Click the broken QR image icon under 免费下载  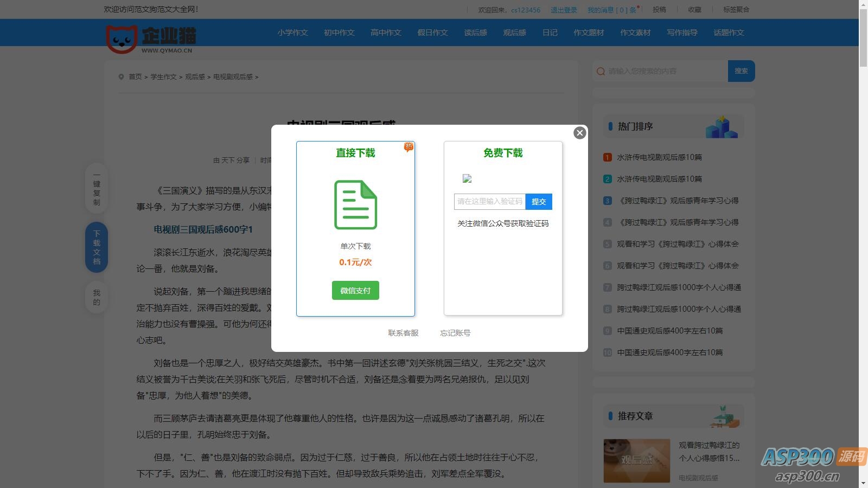point(467,179)
